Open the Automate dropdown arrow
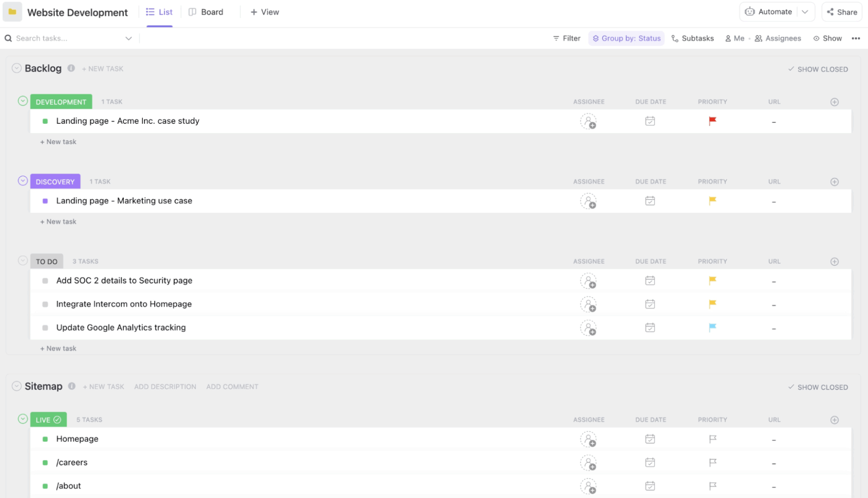This screenshot has width=868, height=498. click(x=805, y=12)
